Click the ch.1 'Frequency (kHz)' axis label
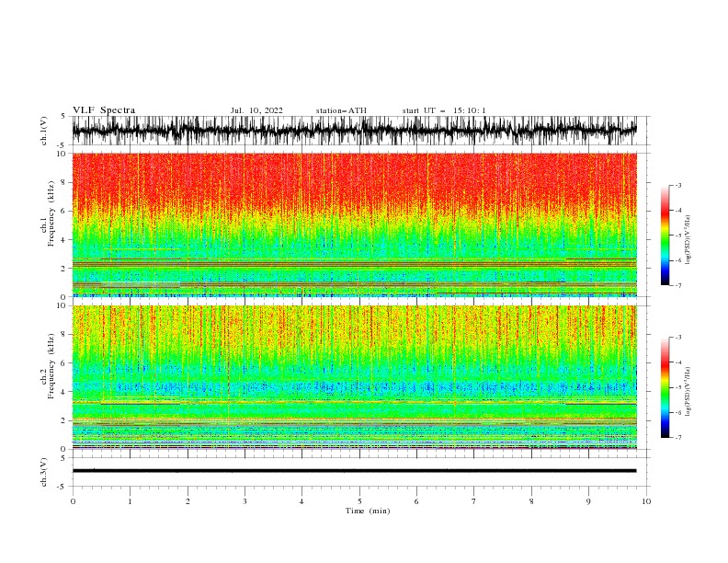Viewport: 728px width, 563px height. pos(51,214)
